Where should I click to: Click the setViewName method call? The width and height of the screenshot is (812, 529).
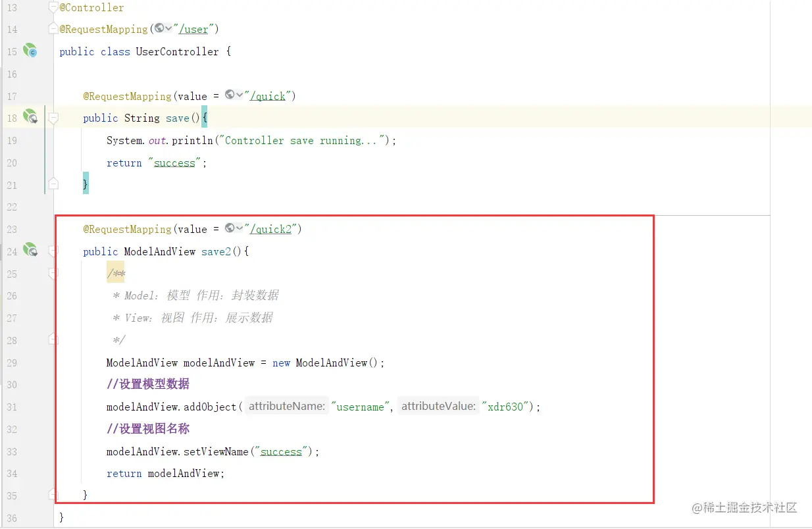coord(216,451)
